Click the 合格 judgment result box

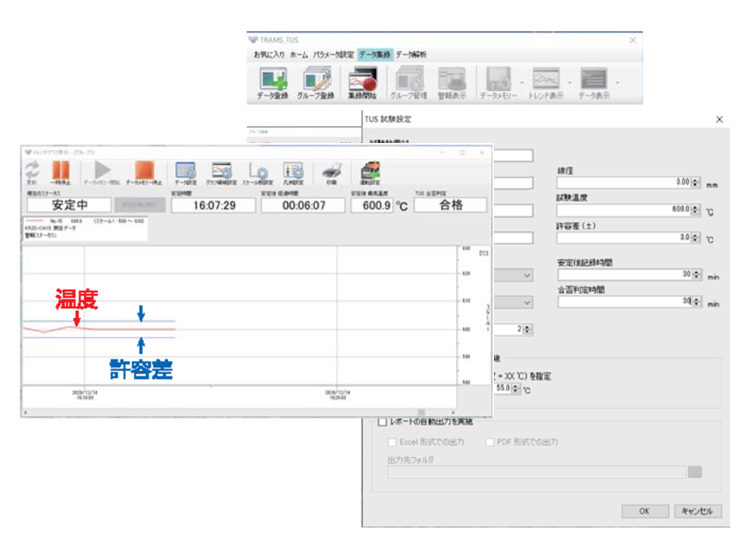pyautogui.click(x=451, y=205)
